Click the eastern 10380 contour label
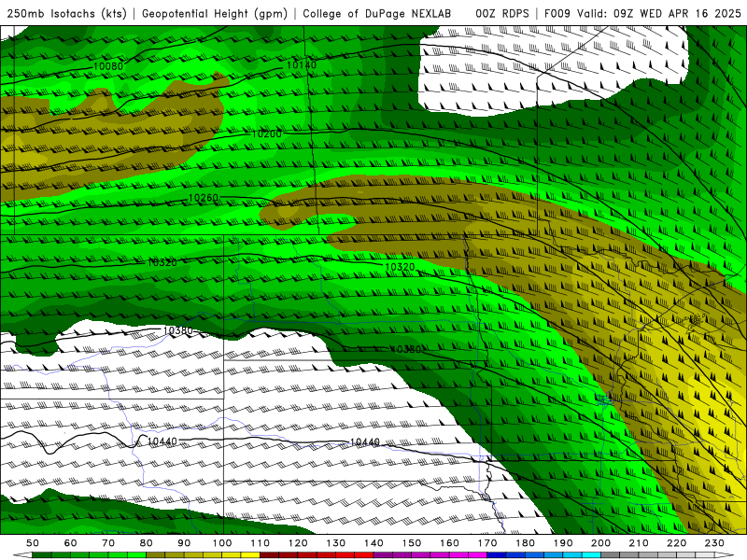This screenshot has width=747, height=560. click(x=405, y=349)
